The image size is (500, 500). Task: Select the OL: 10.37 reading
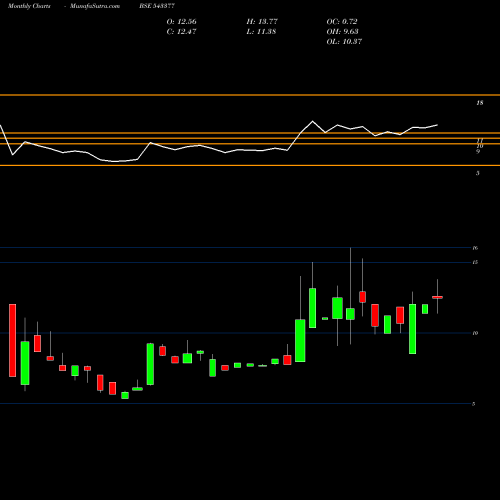pyautogui.click(x=344, y=42)
